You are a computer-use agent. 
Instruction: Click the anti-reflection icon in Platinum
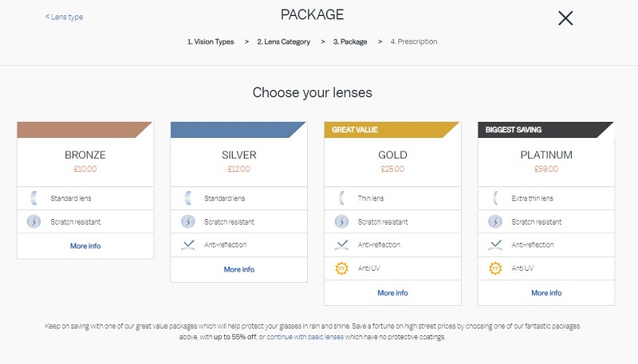[x=495, y=245]
